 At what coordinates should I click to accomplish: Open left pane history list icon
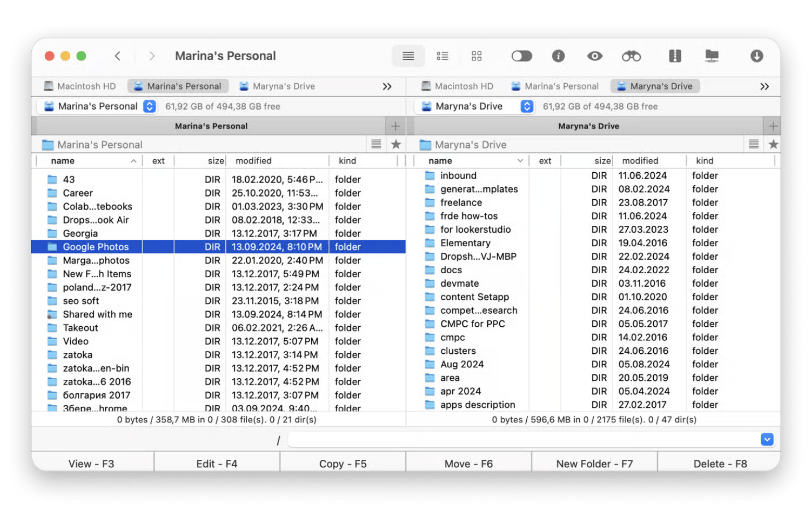pos(376,145)
